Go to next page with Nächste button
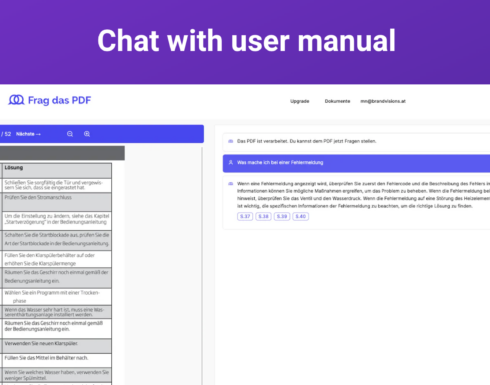This screenshot has height=385, width=490. [28, 134]
